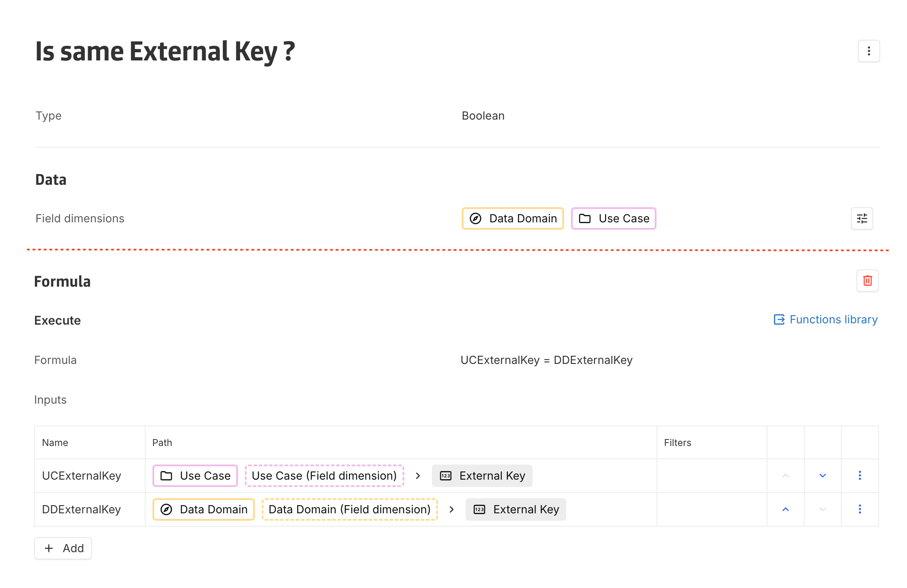This screenshot has height=588, width=907.
Task: Move DDExternalKey input up
Action: point(785,509)
